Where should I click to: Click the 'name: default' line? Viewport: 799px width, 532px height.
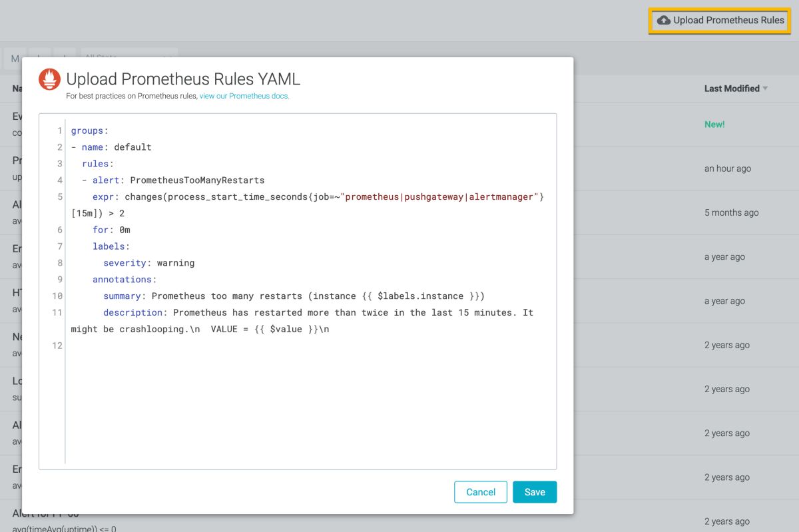point(111,147)
